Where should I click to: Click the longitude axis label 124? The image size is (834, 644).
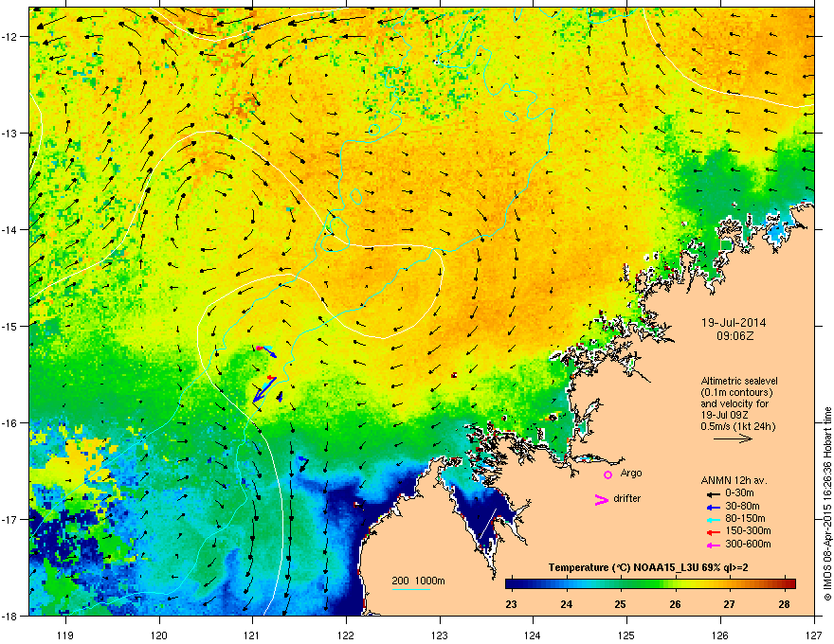point(533,635)
